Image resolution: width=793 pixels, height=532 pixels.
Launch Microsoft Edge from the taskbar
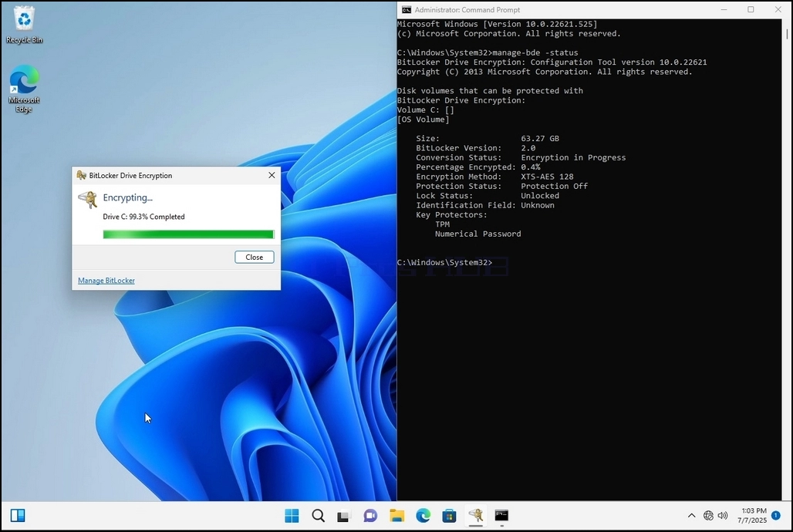(423, 515)
